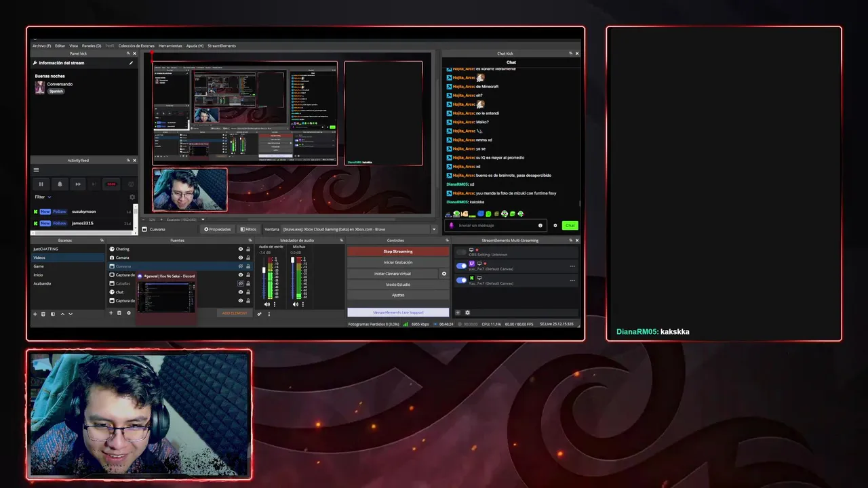Open the Paneles menu
This screenshot has width=868, height=488.
(x=92, y=45)
